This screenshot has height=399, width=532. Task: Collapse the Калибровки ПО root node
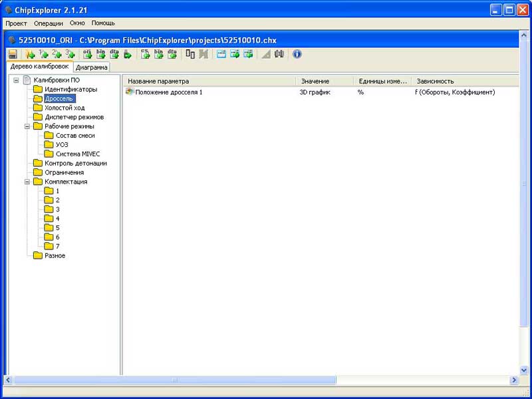point(17,80)
